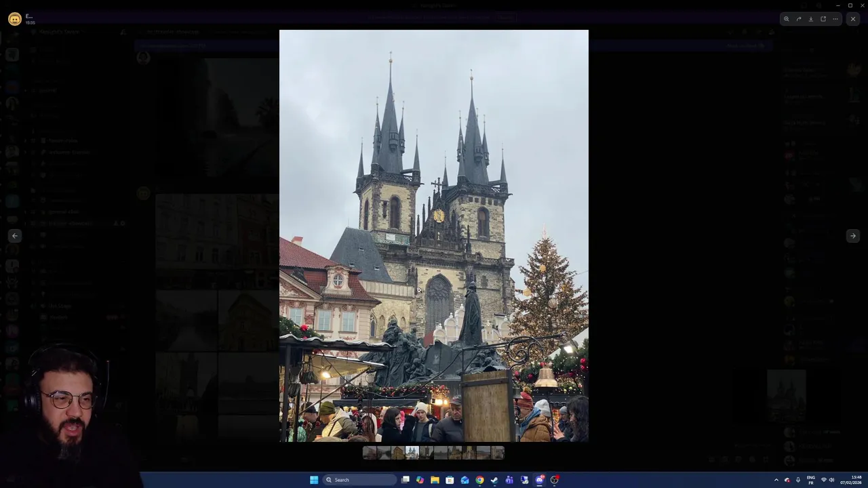
Task: Click the main Prague church photo
Action: click(434, 236)
